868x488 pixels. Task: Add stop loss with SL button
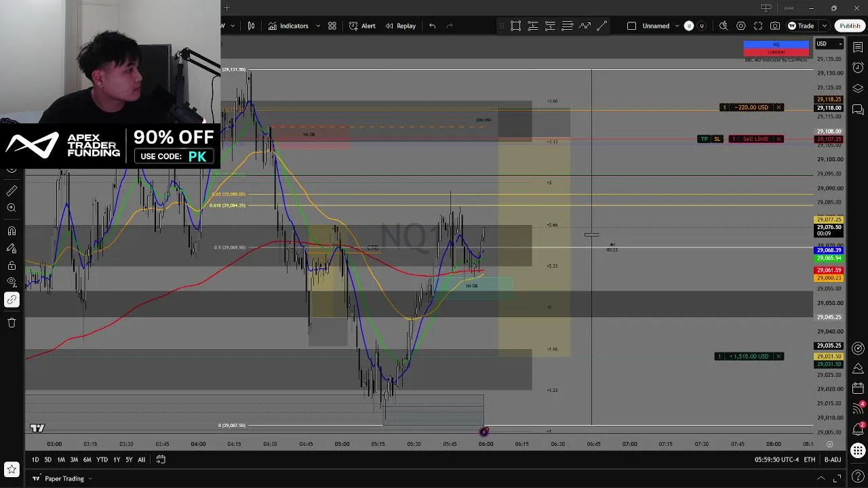click(717, 139)
